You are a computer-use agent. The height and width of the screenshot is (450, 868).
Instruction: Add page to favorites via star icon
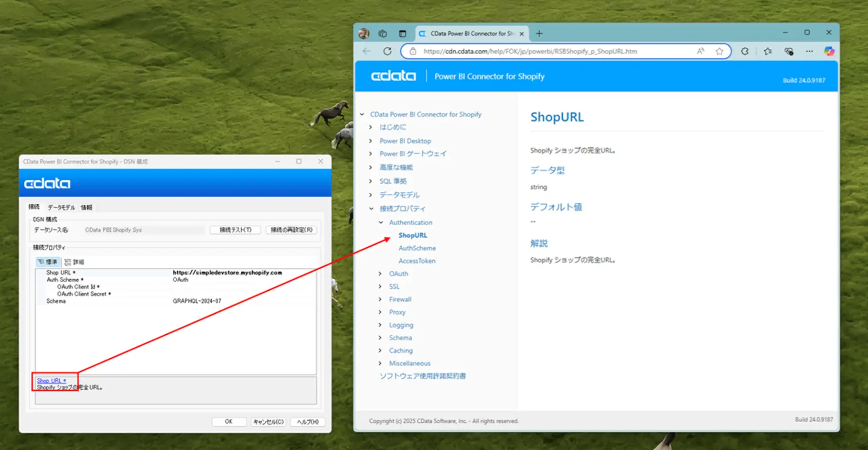click(x=719, y=51)
